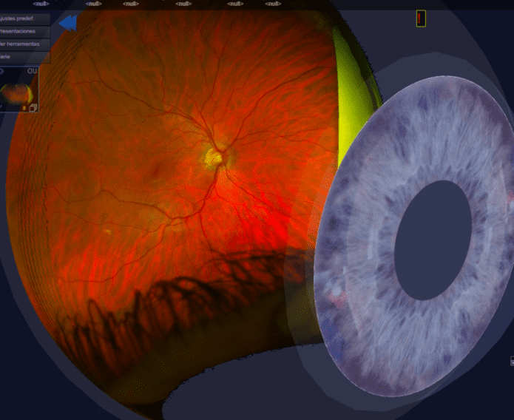514x420 pixels.
Task: Click the red exclamation warning icon
Action: 421,18
